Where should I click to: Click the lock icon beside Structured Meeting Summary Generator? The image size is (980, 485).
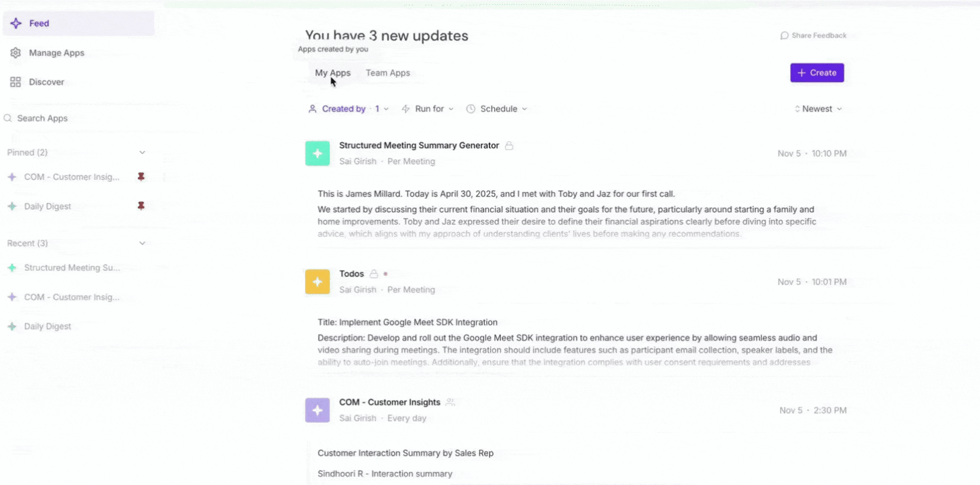click(x=509, y=145)
